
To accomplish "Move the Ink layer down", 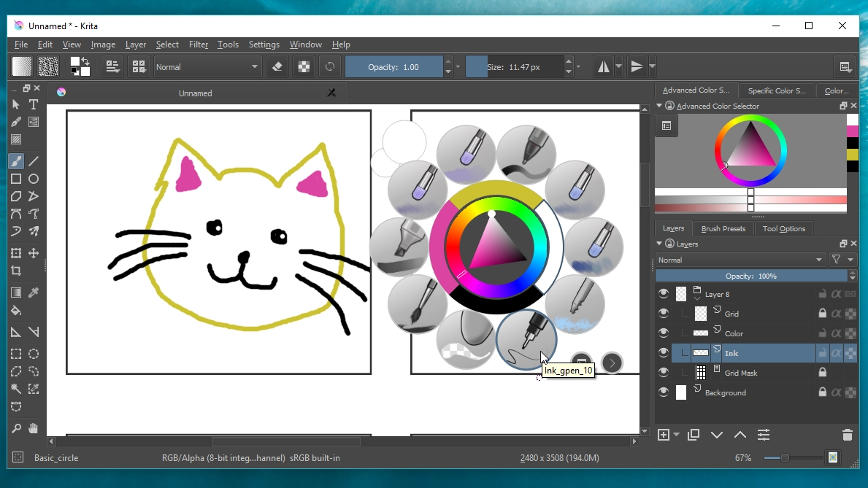I will 717,434.
